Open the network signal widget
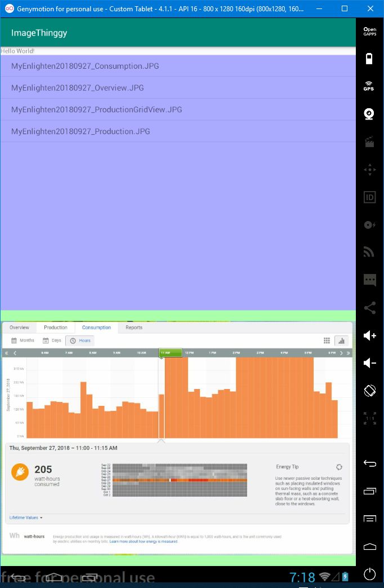This screenshot has width=384, height=588. point(369,252)
